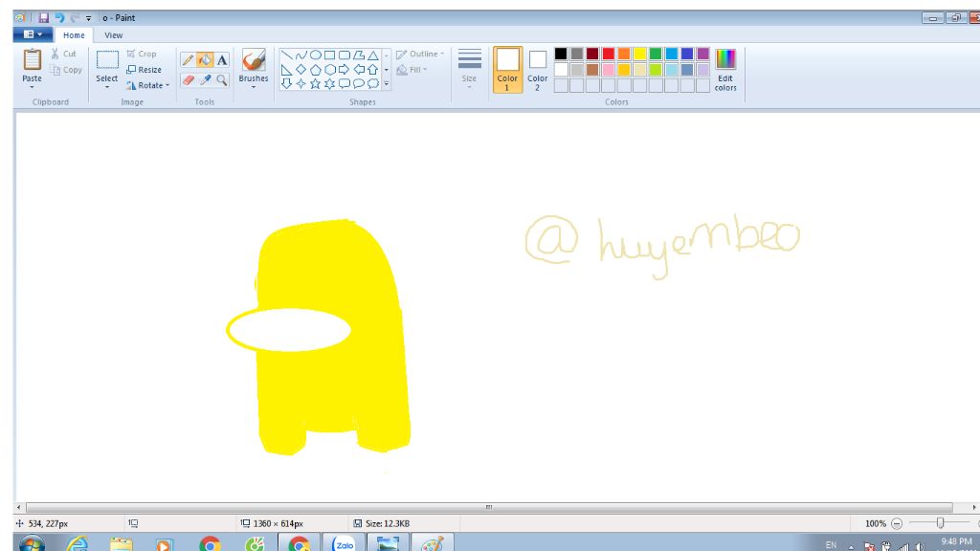Choose the Diamond shape
980x551 pixels.
coord(301,69)
